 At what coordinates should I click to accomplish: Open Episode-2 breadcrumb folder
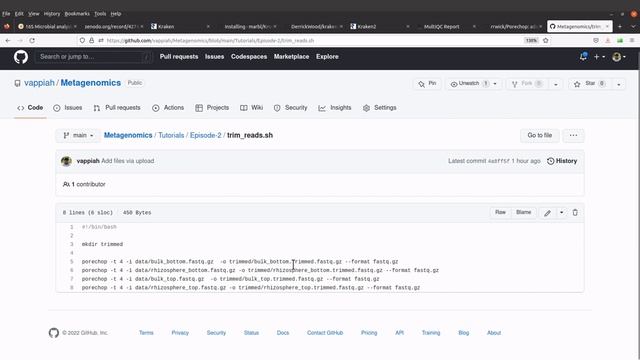click(205, 136)
